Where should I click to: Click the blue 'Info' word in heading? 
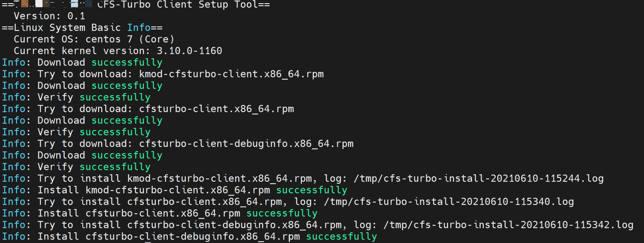click(139, 28)
